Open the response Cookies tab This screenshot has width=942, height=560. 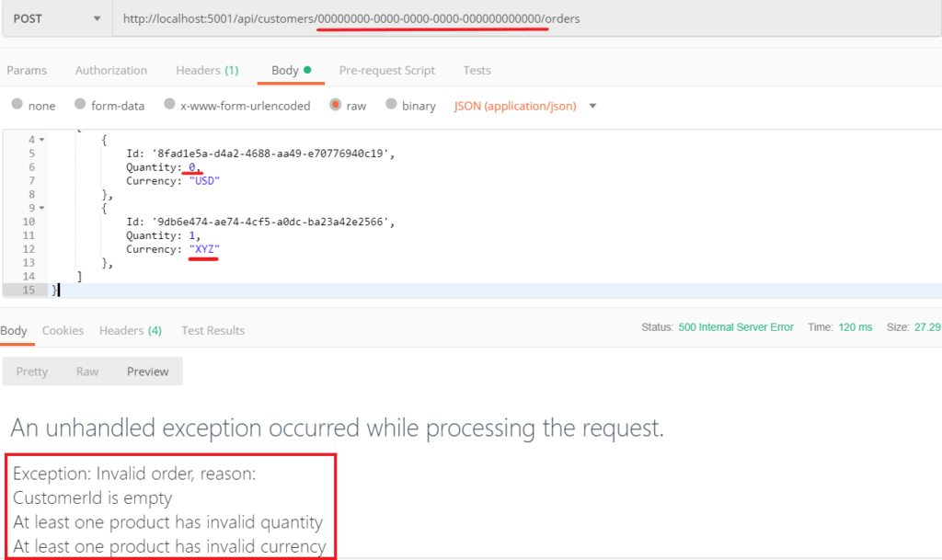(63, 330)
